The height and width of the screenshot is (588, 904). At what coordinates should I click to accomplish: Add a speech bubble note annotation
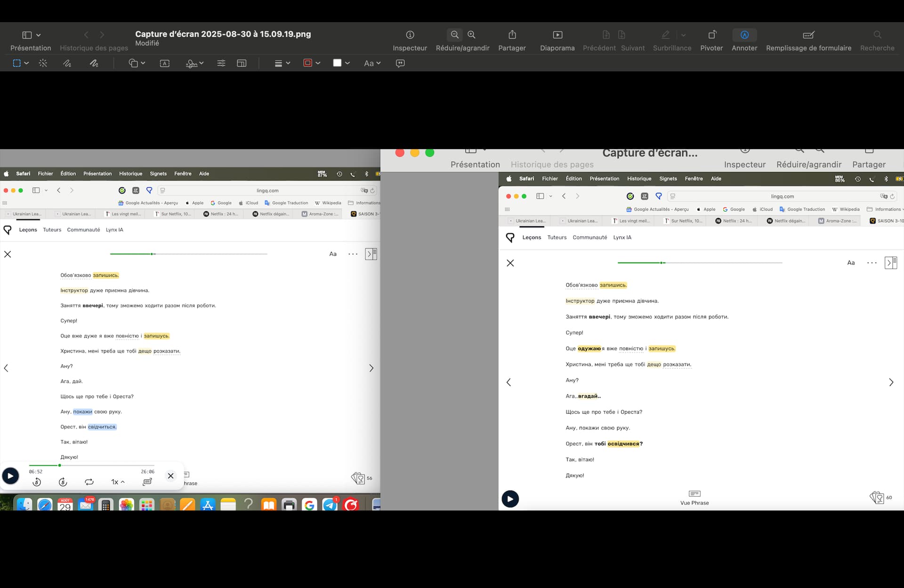400,63
